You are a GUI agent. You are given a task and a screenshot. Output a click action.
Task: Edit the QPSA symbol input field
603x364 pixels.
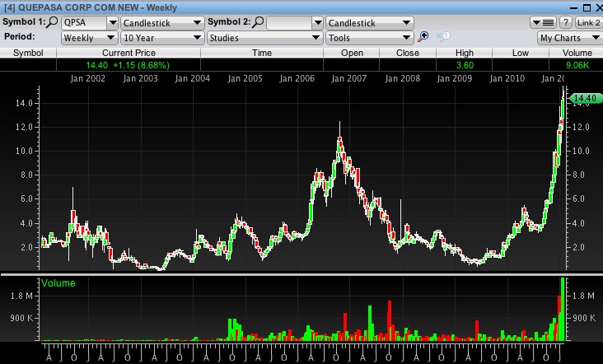[84, 23]
